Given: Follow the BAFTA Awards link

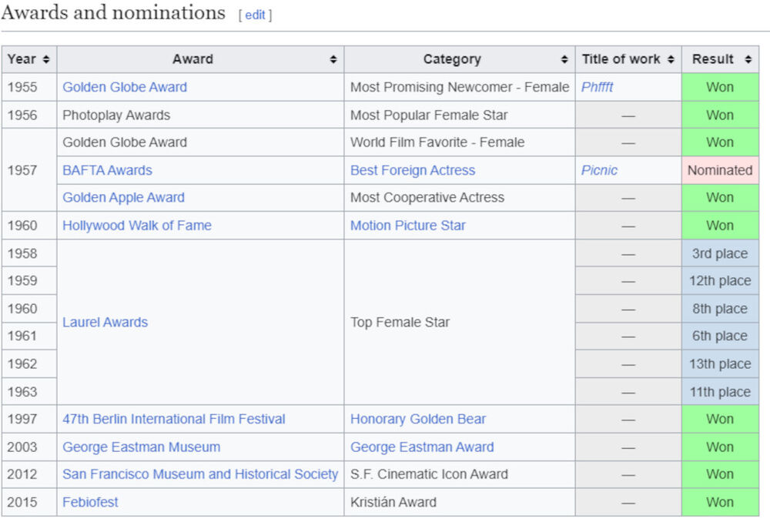Looking at the screenshot, I should [x=107, y=170].
